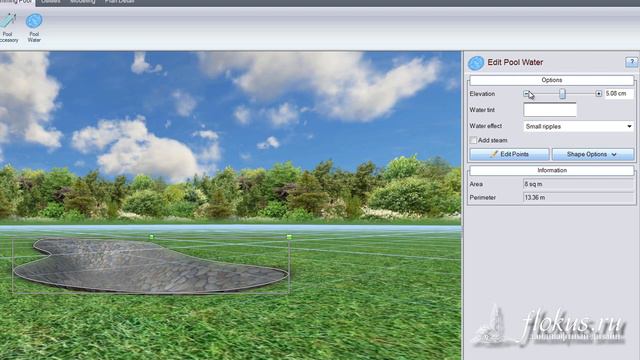
Task: Click the Elevation slider handle
Action: click(x=562, y=94)
